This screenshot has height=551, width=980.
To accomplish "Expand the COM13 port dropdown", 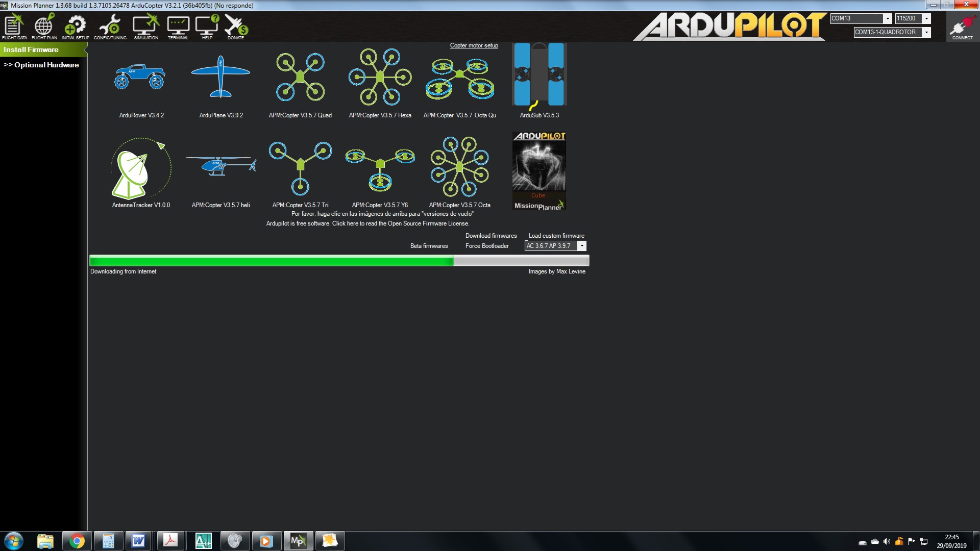I will coord(887,18).
